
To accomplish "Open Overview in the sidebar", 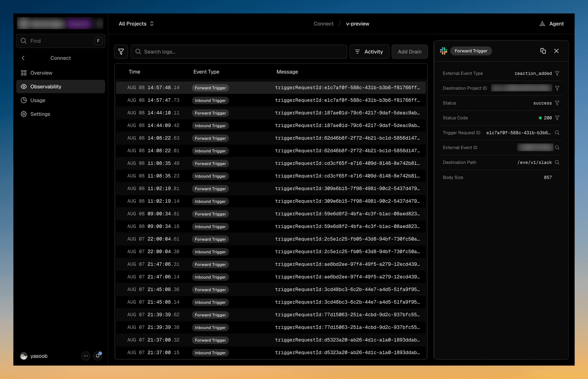I will pyautogui.click(x=61, y=73).
